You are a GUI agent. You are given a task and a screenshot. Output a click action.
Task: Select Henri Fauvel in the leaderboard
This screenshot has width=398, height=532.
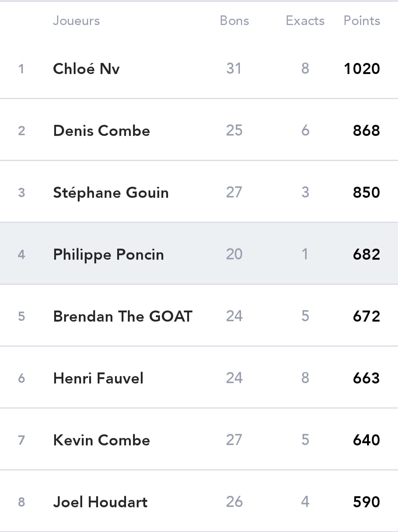pyautogui.click(x=199, y=377)
